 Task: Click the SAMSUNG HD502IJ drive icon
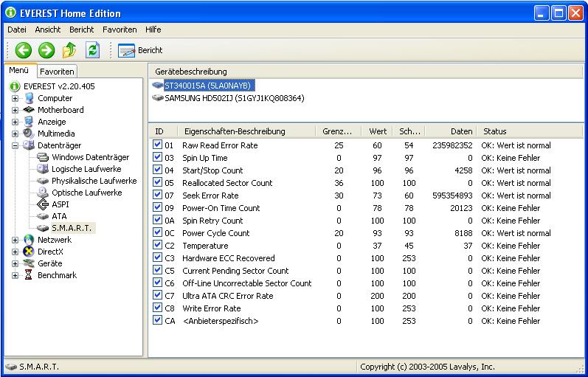pyautogui.click(x=157, y=98)
